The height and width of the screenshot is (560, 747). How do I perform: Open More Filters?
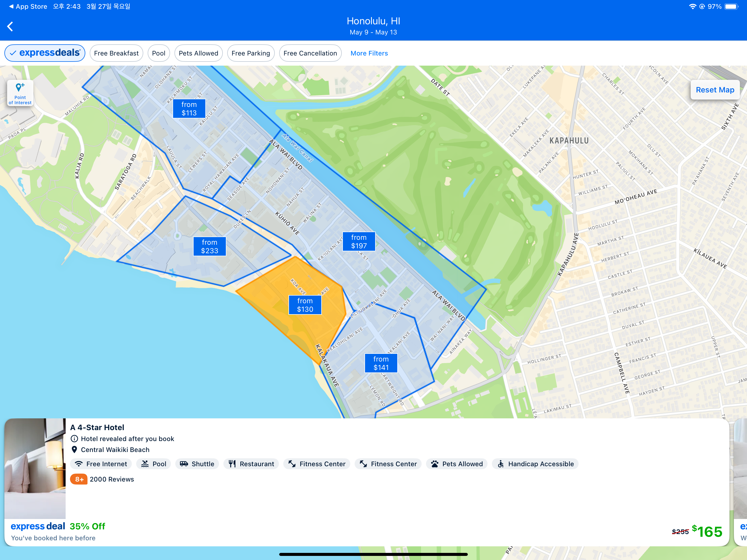point(369,53)
